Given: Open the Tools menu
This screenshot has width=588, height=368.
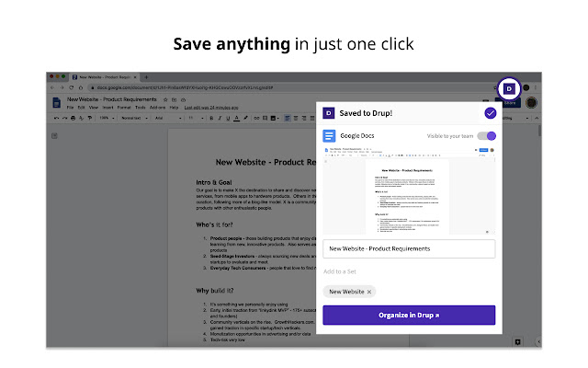Looking at the screenshot, I should pos(141,108).
